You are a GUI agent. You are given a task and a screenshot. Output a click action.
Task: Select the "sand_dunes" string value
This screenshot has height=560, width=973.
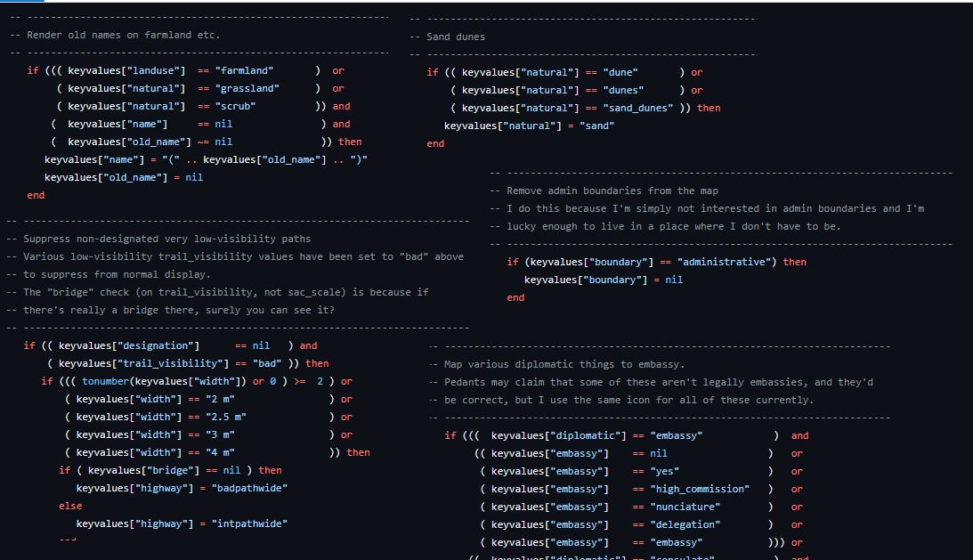638,108
